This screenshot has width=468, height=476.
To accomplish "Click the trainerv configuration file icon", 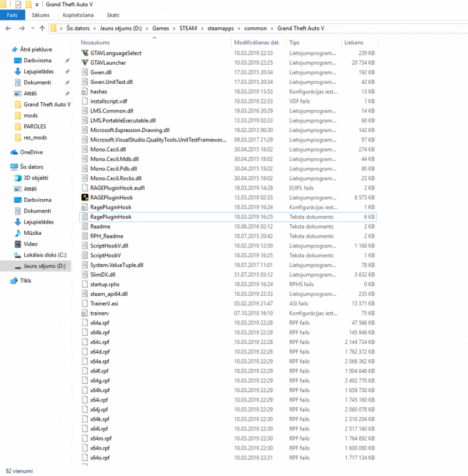I will (x=84, y=314).
